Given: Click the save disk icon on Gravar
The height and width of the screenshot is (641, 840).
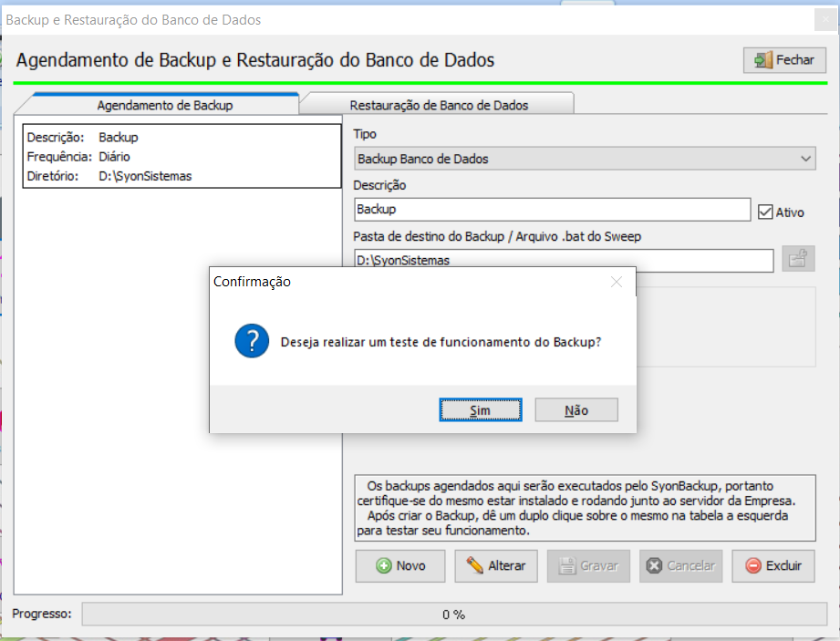Looking at the screenshot, I should pyautogui.click(x=569, y=565).
